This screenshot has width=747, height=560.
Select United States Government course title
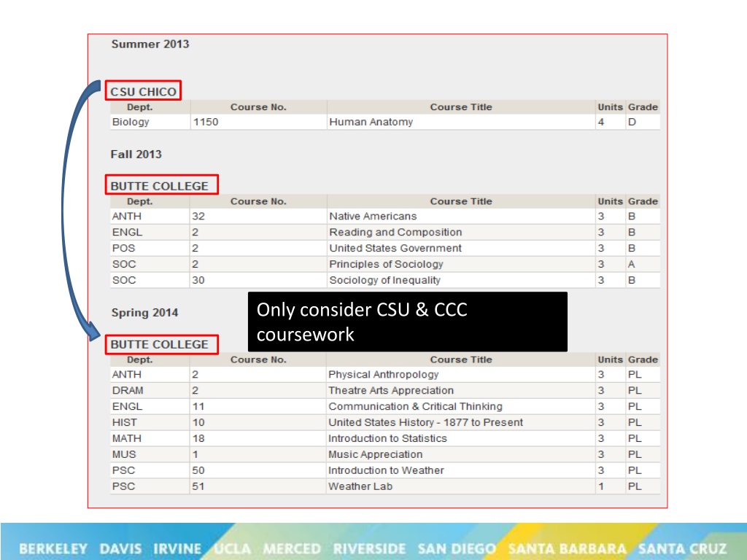pyautogui.click(x=395, y=248)
